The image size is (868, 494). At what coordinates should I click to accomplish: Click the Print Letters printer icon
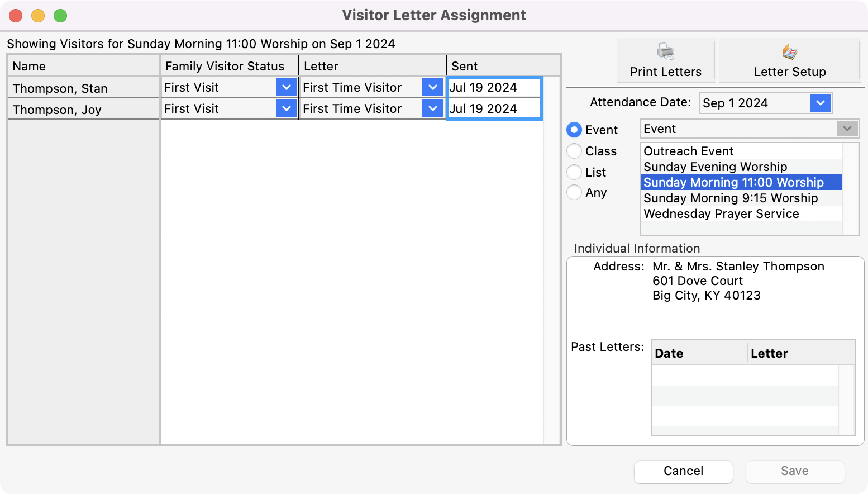pyautogui.click(x=665, y=52)
